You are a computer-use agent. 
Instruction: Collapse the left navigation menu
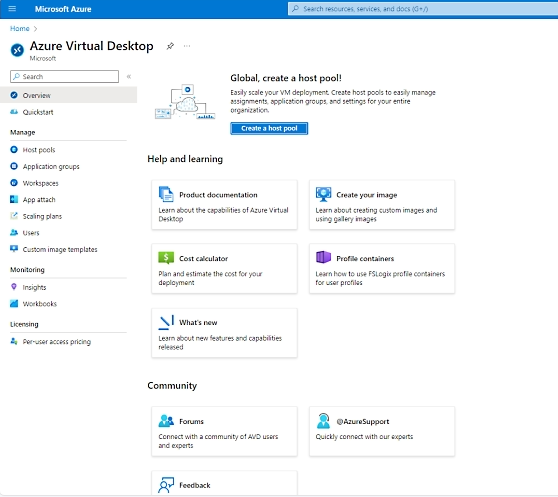click(129, 76)
